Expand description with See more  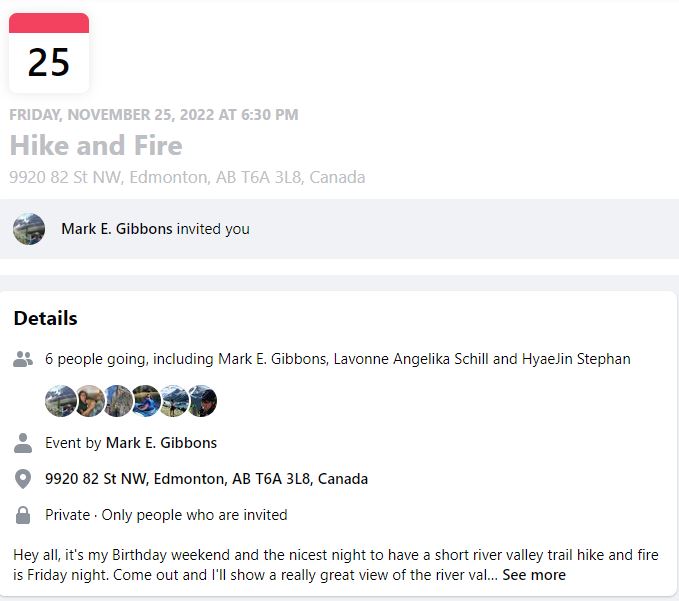[x=534, y=575]
